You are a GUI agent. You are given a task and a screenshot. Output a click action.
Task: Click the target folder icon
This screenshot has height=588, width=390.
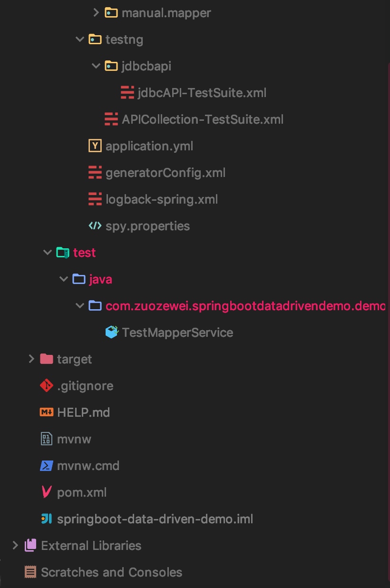point(47,359)
